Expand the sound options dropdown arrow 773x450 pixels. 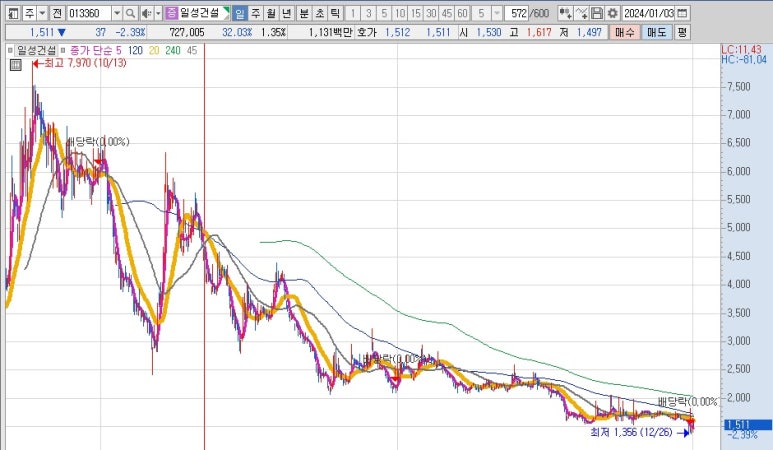pyautogui.click(x=158, y=13)
